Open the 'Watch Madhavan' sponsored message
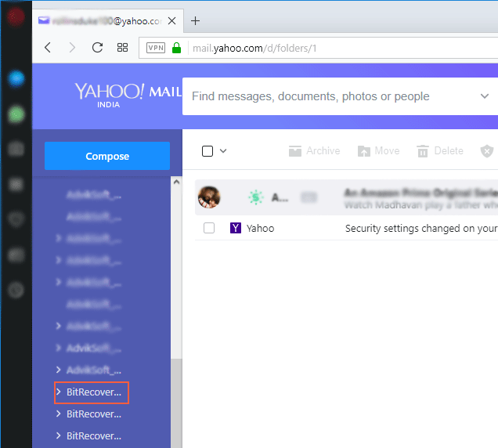The height and width of the screenshot is (448, 498). coord(421,205)
